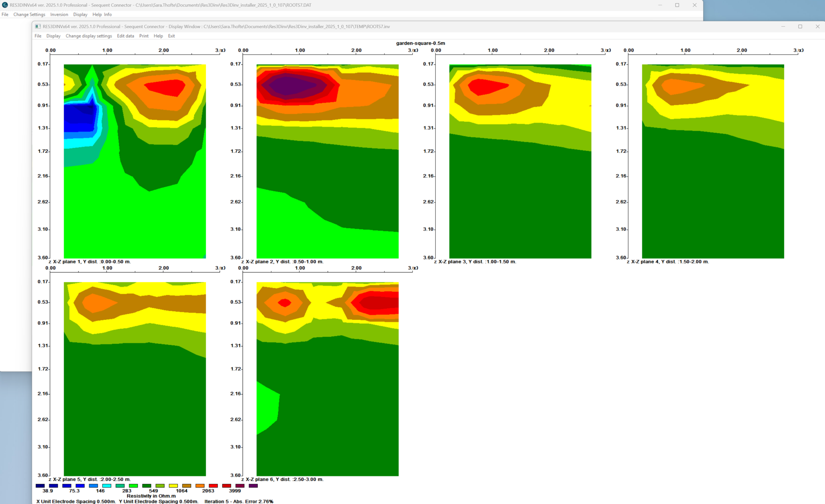825x504 pixels.
Task: Minimize the Display Window
Action: click(x=783, y=26)
